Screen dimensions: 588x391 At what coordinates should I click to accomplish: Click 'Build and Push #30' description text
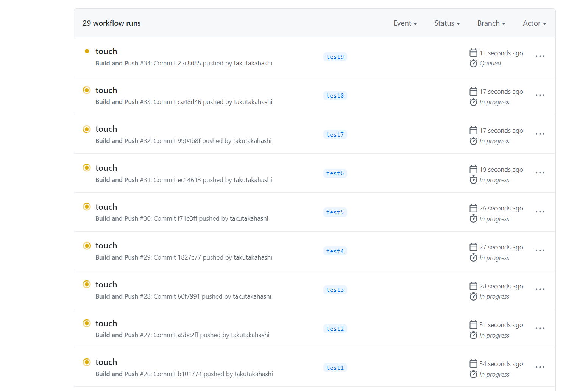click(182, 218)
